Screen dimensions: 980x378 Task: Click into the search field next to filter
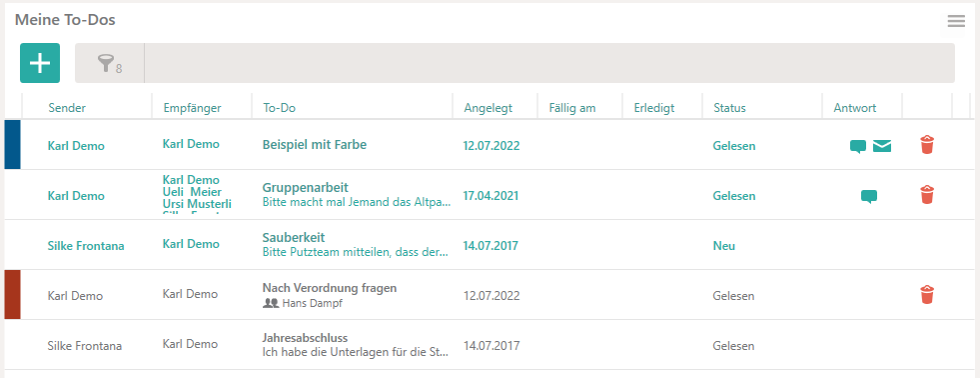pyautogui.click(x=549, y=63)
